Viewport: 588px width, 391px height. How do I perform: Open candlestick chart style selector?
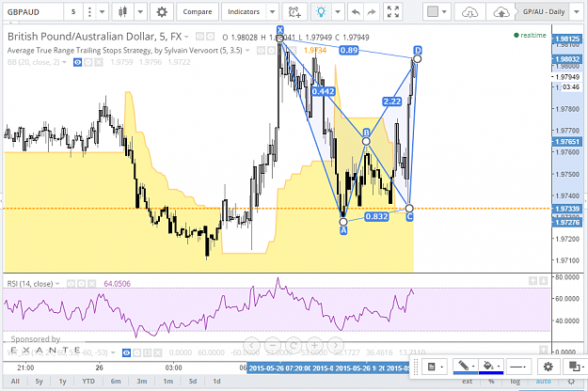pyautogui.click(x=122, y=12)
